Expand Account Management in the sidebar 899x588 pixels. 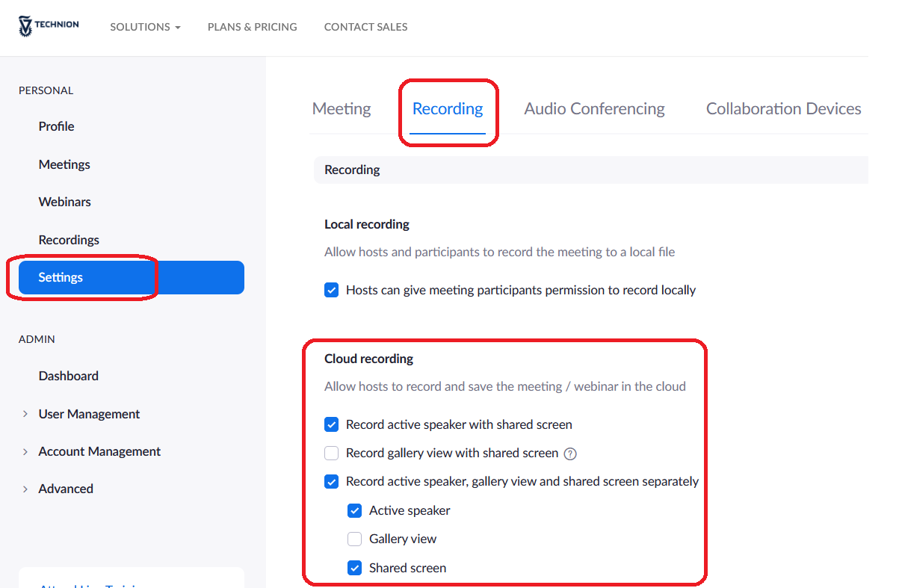coord(99,451)
